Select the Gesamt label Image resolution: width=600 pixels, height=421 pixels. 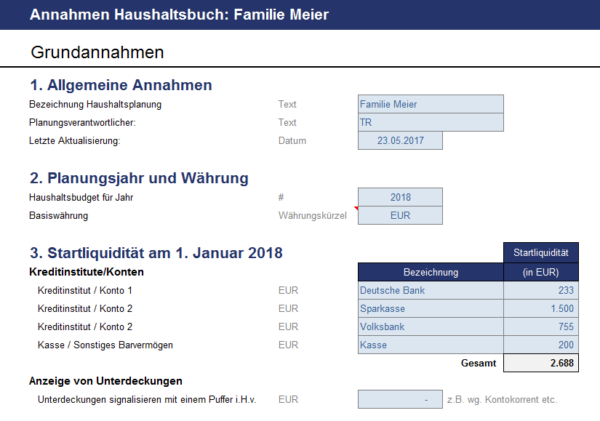(x=478, y=363)
